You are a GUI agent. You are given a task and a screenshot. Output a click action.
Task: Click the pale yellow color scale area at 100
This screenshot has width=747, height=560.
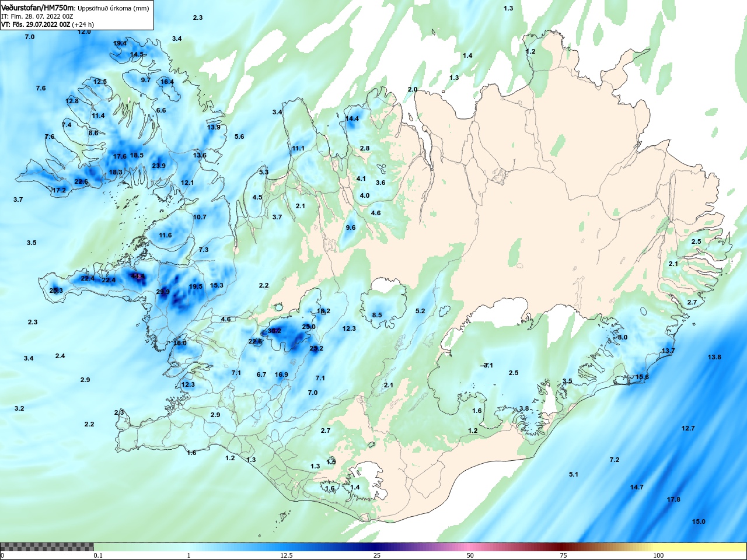pyautogui.click(x=658, y=547)
